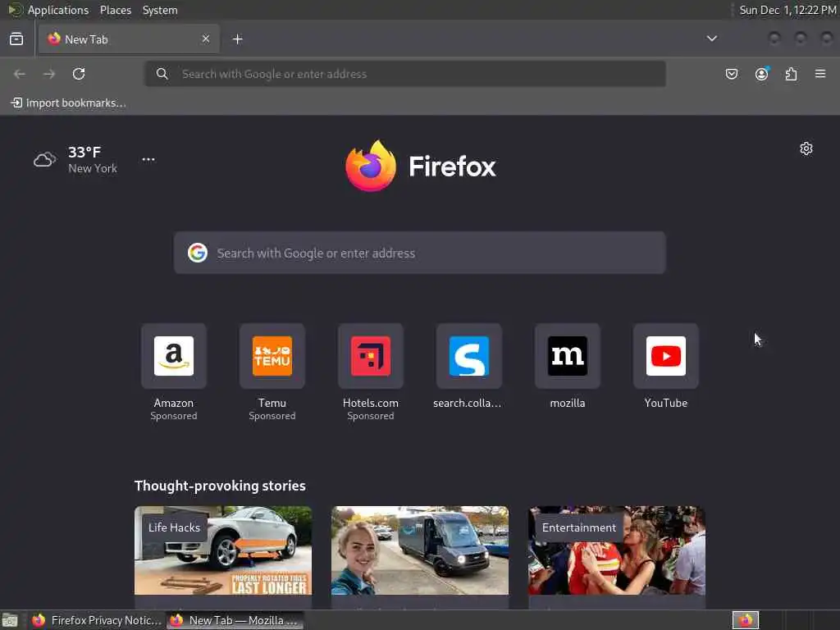This screenshot has width=840, height=630.
Task: Focus the top address bar field
Action: pyautogui.click(x=405, y=74)
